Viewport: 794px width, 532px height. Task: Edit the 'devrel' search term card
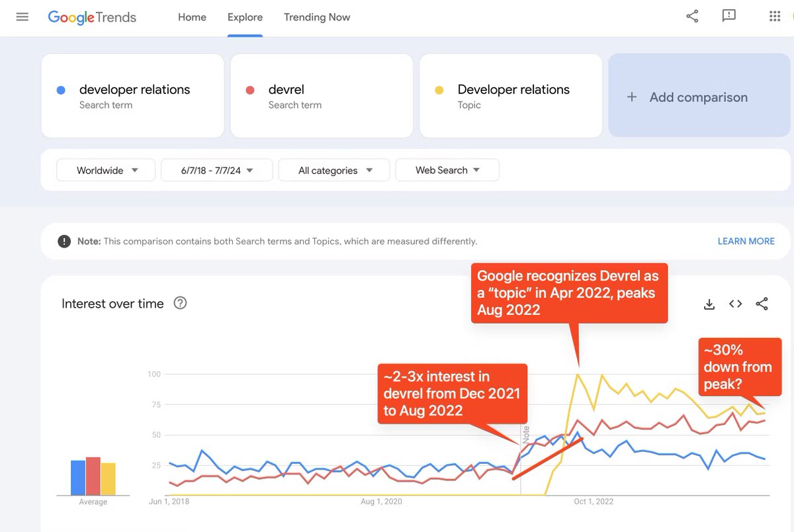(x=322, y=96)
